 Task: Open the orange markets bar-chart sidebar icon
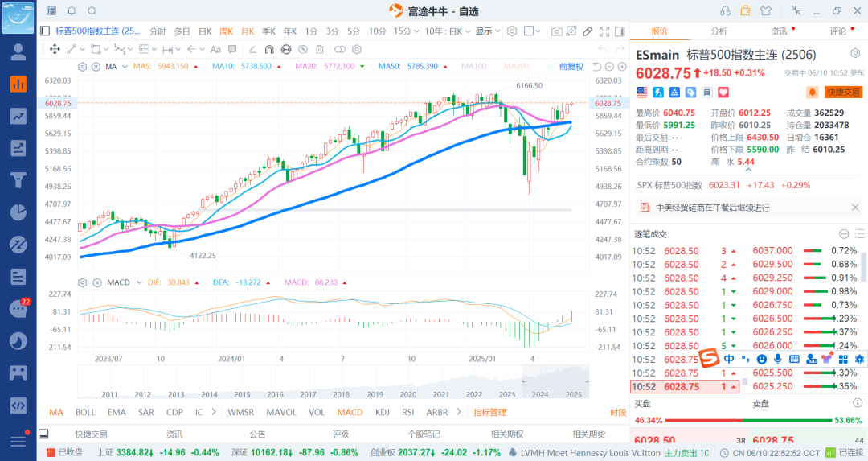tap(18, 84)
